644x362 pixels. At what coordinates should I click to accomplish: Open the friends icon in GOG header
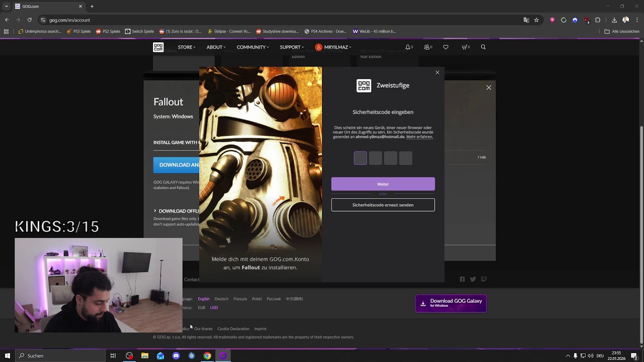click(x=428, y=47)
